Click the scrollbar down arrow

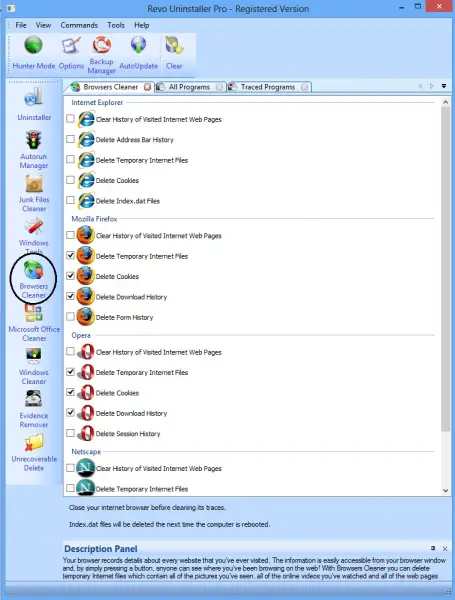[445, 490]
